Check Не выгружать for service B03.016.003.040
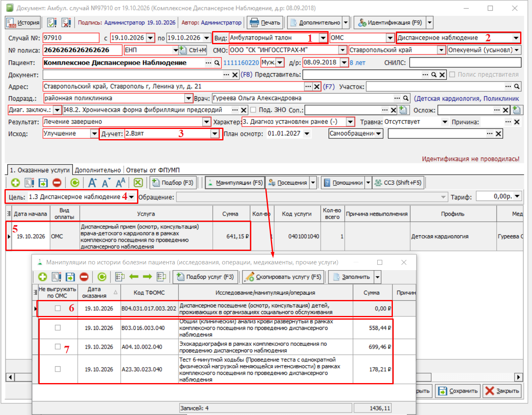 click(58, 328)
